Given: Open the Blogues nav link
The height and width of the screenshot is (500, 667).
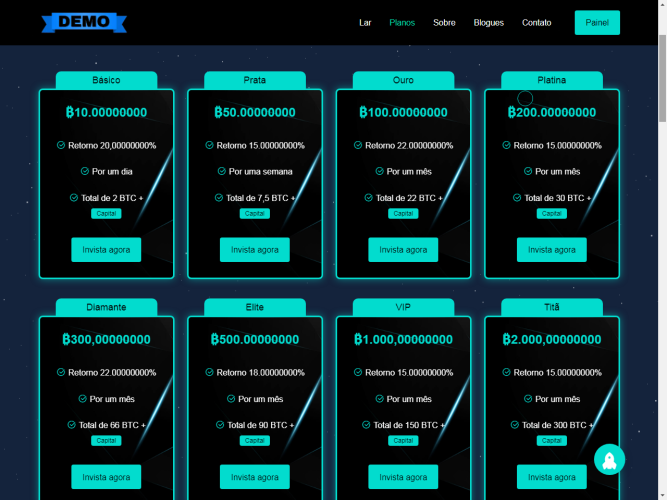Looking at the screenshot, I should pos(489,23).
